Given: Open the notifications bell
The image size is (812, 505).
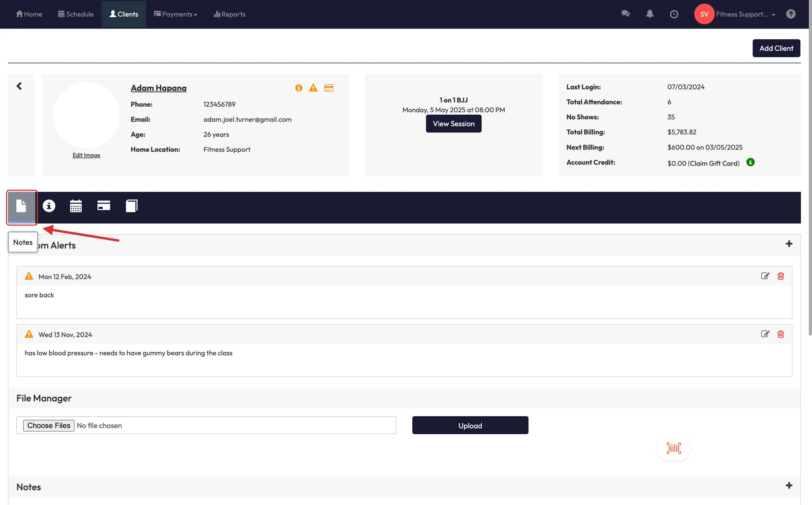Looking at the screenshot, I should pos(649,14).
